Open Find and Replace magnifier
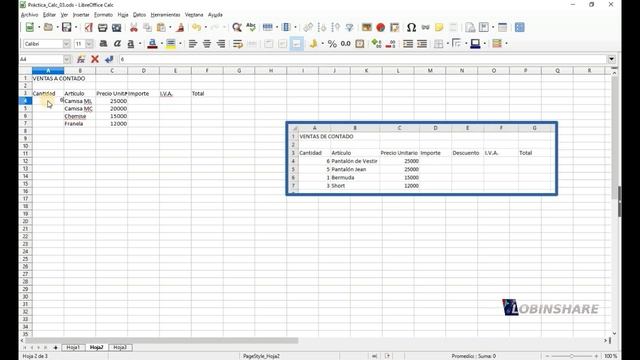 point(237,27)
